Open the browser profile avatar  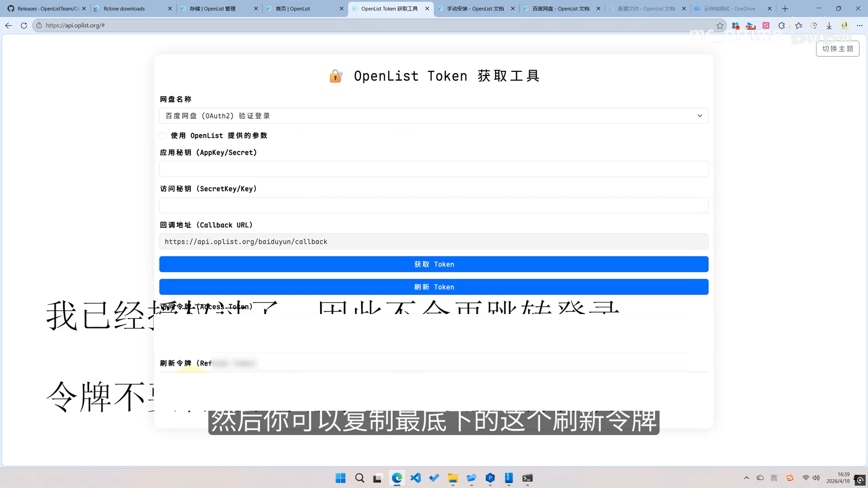[x=844, y=26]
